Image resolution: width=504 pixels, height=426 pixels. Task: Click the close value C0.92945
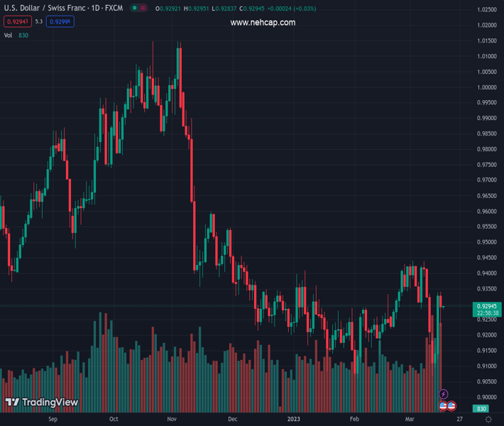coord(252,9)
